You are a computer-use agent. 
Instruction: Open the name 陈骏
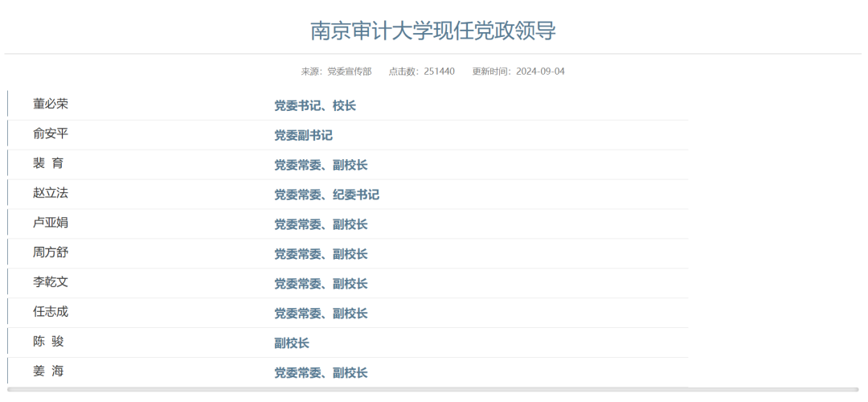pyautogui.click(x=48, y=341)
